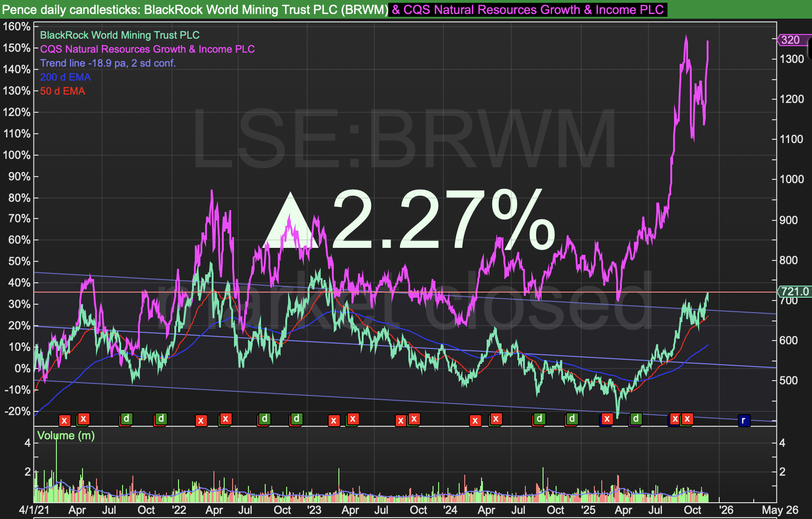Click the pink CQS Natural Resources legend entry

pyautogui.click(x=147, y=49)
